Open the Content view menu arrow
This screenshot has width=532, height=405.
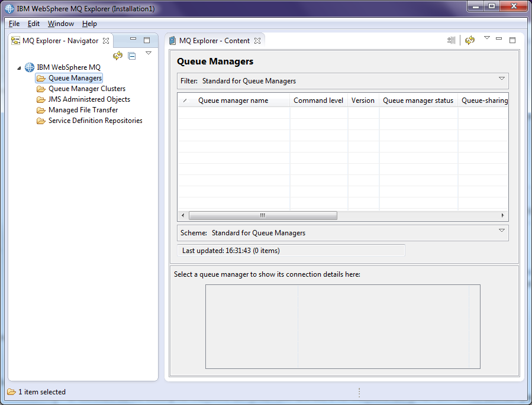pyautogui.click(x=487, y=38)
